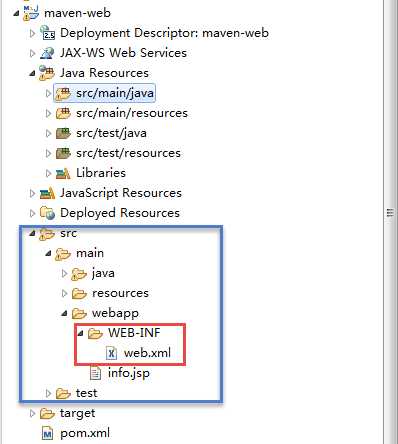Click the webapp folder icon
This screenshot has width=398, height=444.
click(x=79, y=314)
